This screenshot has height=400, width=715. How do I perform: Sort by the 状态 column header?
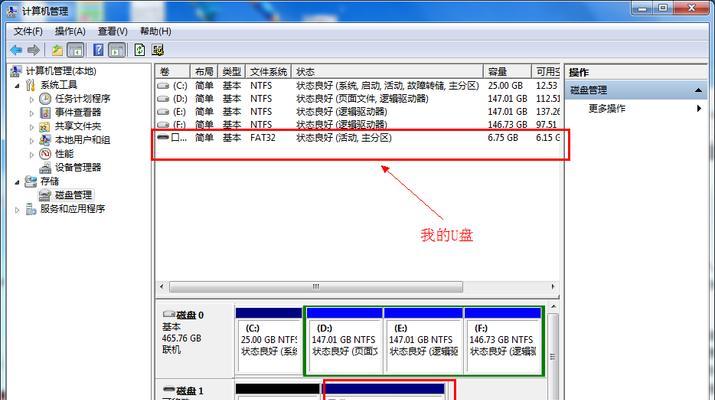387,72
